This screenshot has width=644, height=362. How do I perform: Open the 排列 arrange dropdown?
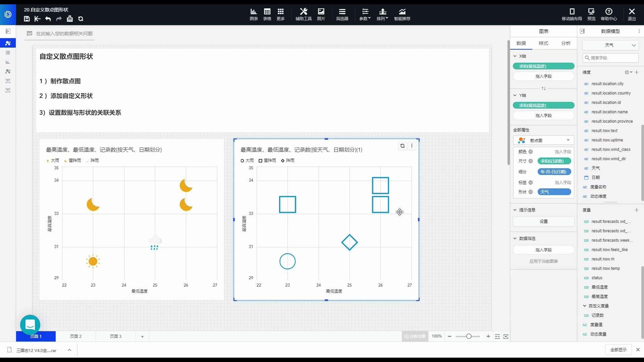382,14
